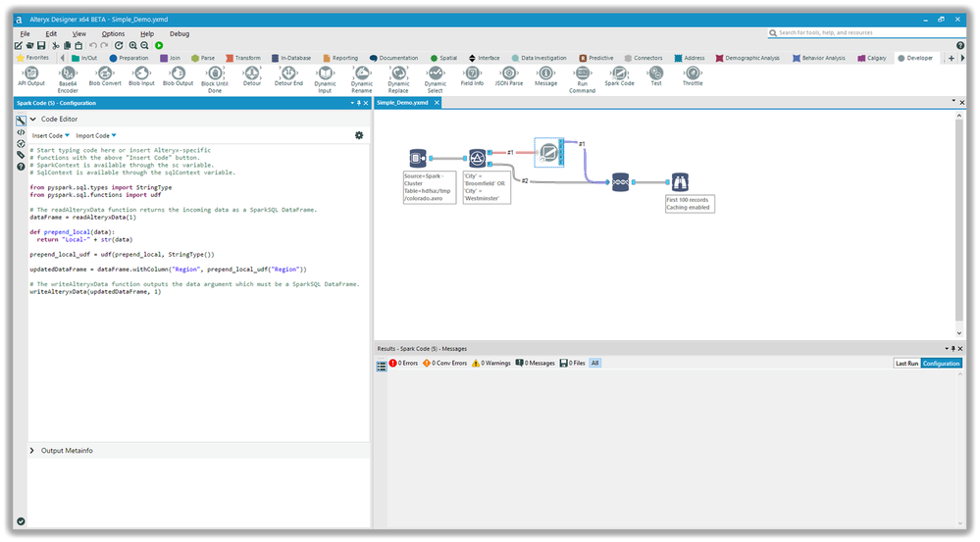This screenshot has height=542, width=980.
Task: Open Configuration panel options dropdown arrow
Action: pos(352,103)
